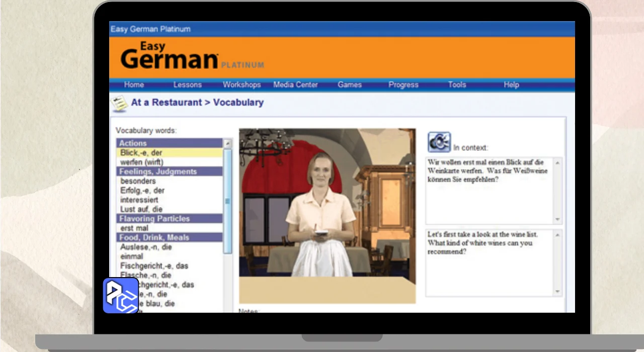This screenshot has height=352, width=644.
Task: Click the German sentence context text box
Action: point(494,191)
